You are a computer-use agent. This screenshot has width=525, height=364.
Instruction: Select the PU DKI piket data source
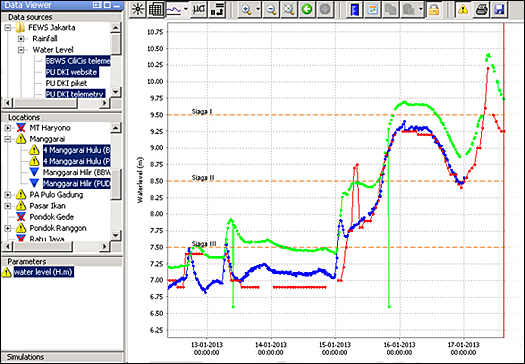pos(66,83)
